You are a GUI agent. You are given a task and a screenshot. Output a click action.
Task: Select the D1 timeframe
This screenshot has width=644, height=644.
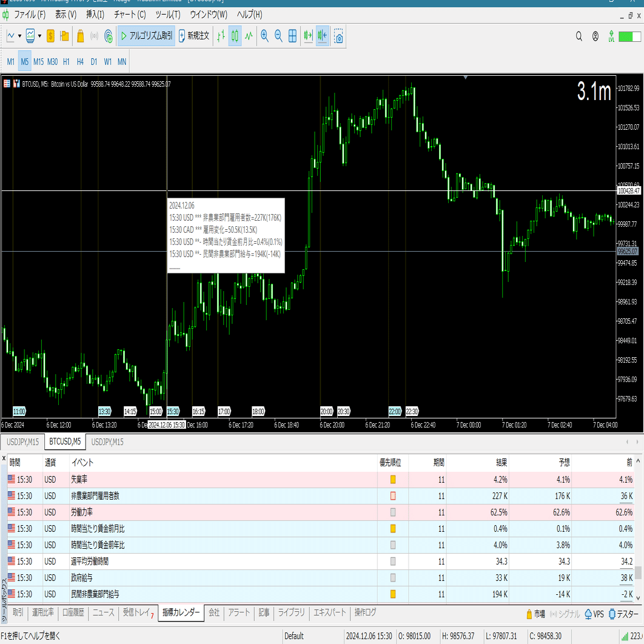(x=94, y=62)
